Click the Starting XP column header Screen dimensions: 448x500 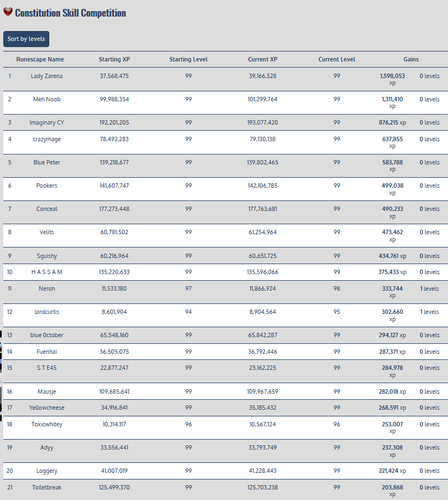click(114, 59)
